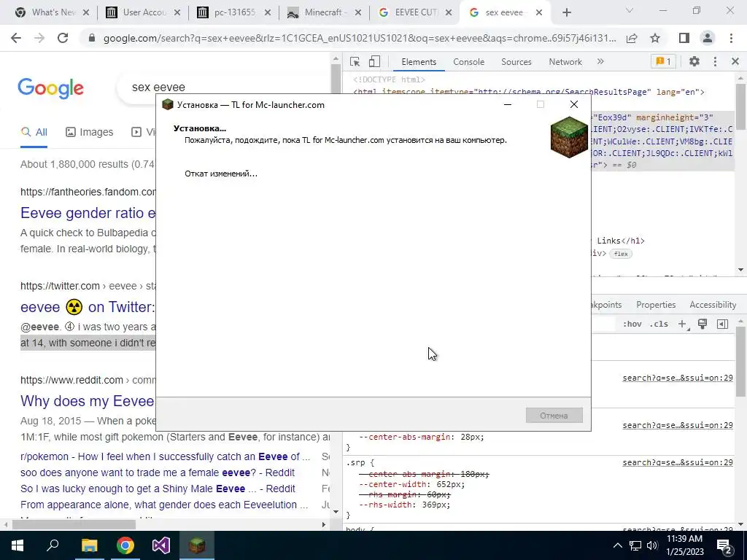Open Chrome three-dot menu

coord(731,38)
